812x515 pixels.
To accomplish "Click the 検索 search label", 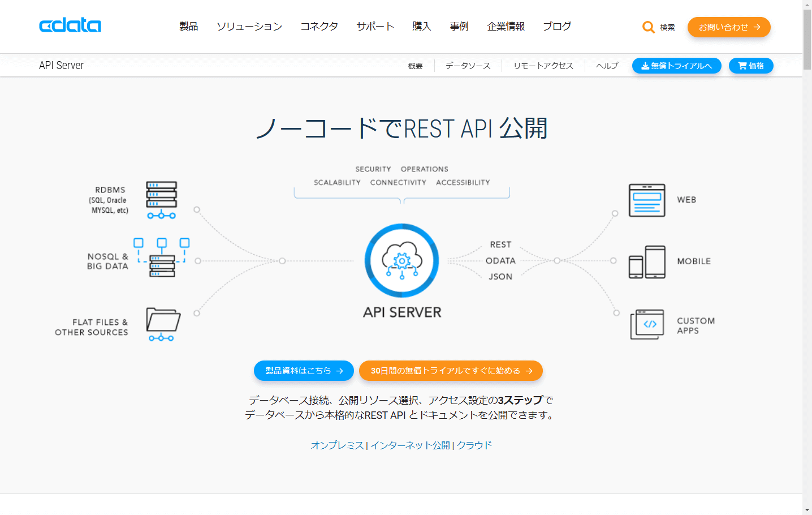I will click(667, 27).
